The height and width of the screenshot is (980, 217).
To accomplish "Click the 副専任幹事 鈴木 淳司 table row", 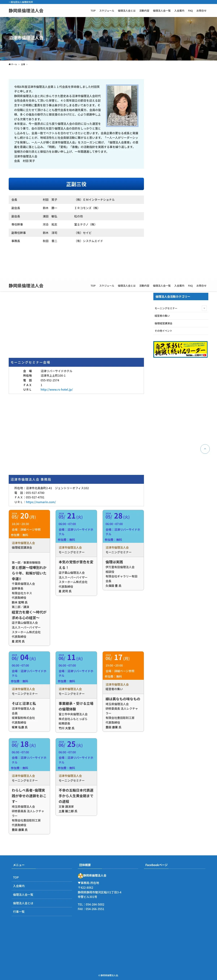I will (76, 233).
